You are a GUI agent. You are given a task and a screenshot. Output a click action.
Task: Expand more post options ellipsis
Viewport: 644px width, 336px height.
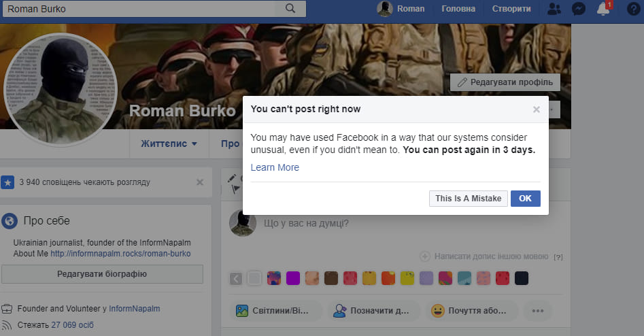(x=537, y=311)
